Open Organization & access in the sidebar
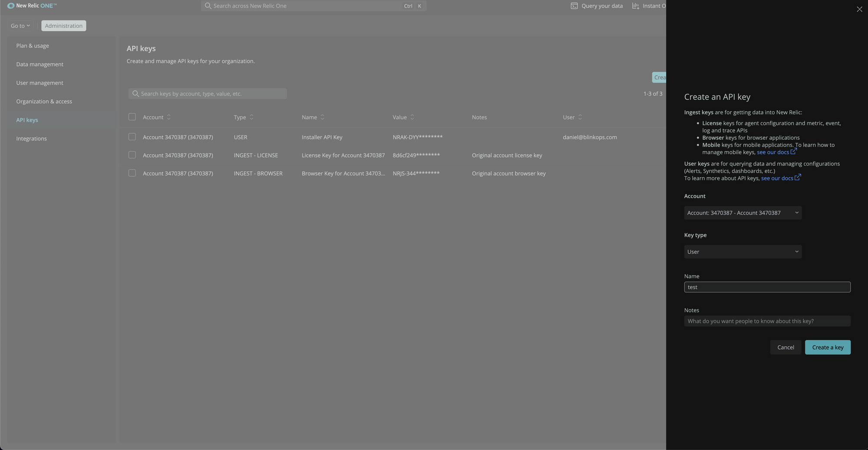Viewport: 868px width, 450px height. pyautogui.click(x=44, y=102)
